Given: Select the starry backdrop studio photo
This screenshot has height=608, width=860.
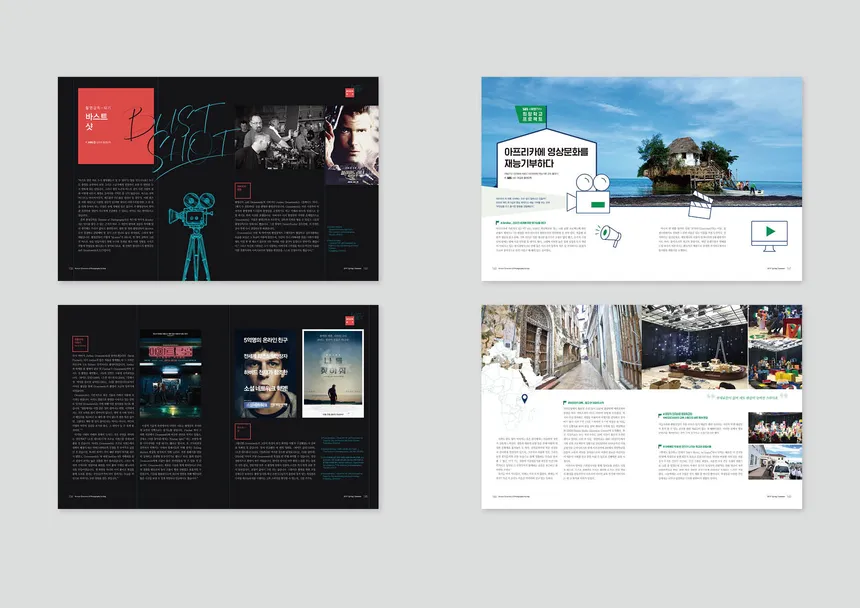Looking at the screenshot, I should click(x=694, y=348).
